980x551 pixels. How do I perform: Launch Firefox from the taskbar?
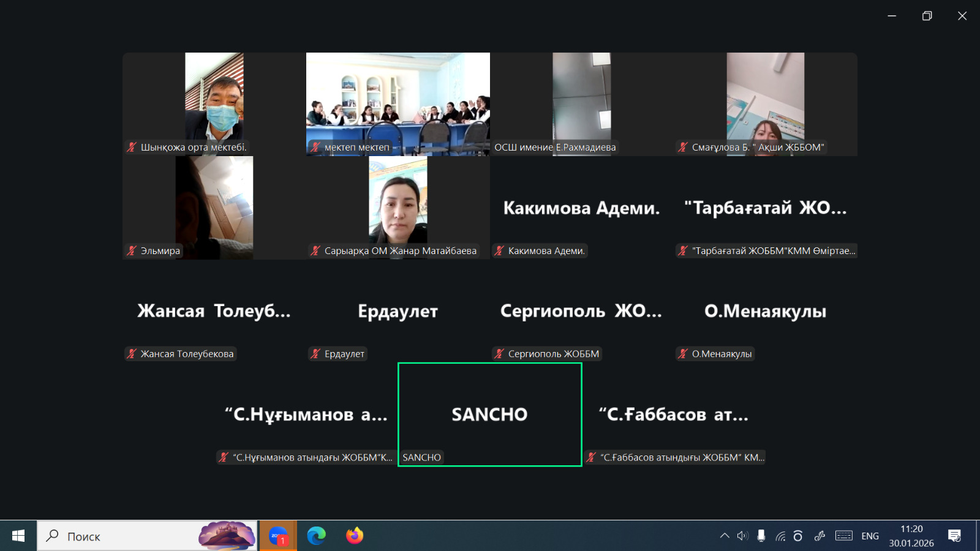click(x=355, y=536)
